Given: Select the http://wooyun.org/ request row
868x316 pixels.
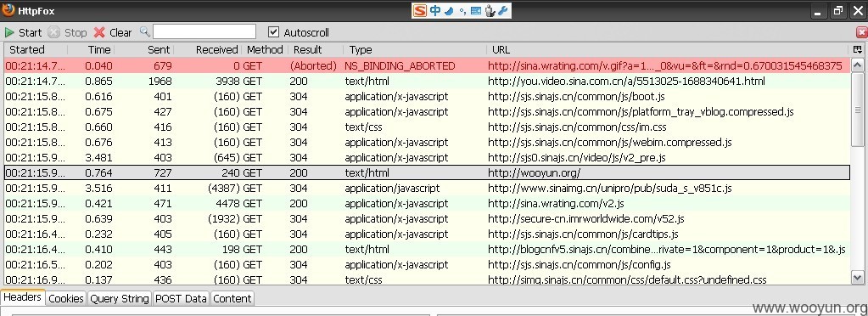Looking at the screenshot, I should pyautogui.click(x=427, y=172).
